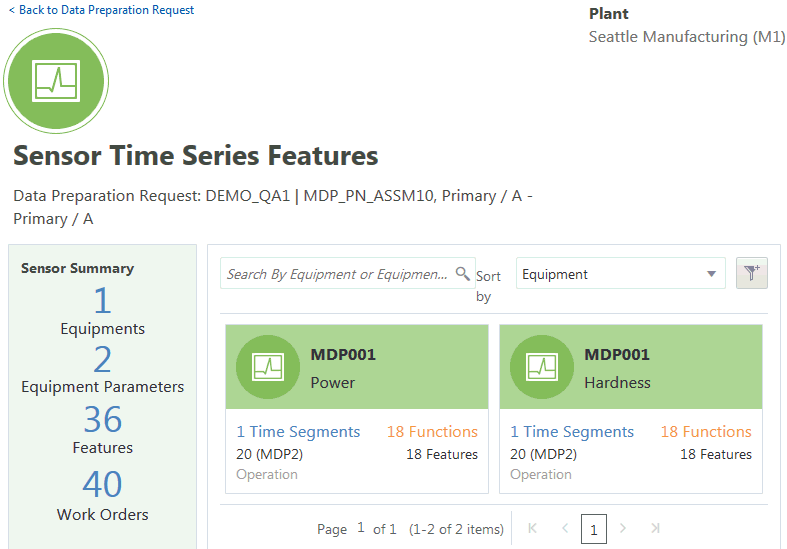Open 18 Functions link on Hardness card
The width and height of the screenshot is (787, 549).
click(x=706, y=432)
